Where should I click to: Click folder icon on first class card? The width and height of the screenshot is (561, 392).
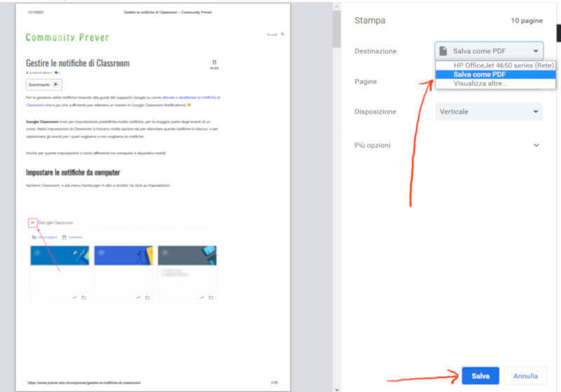click(x=83, y=297)
